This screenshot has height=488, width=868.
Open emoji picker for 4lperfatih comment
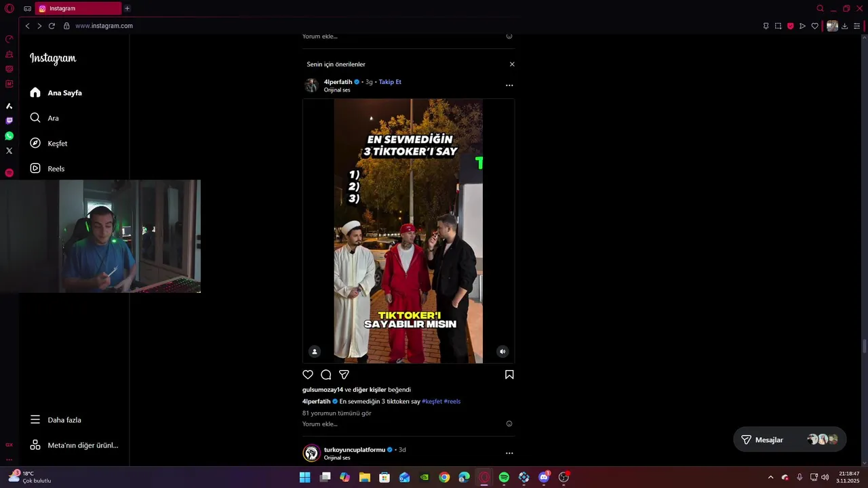[x=509, y=424]
